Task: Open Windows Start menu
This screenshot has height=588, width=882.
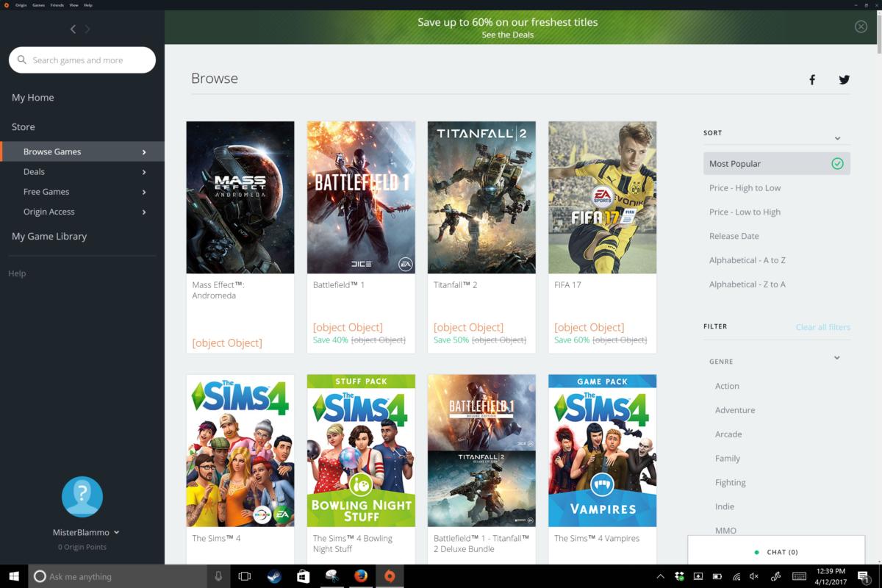Action: coord(14,576)
